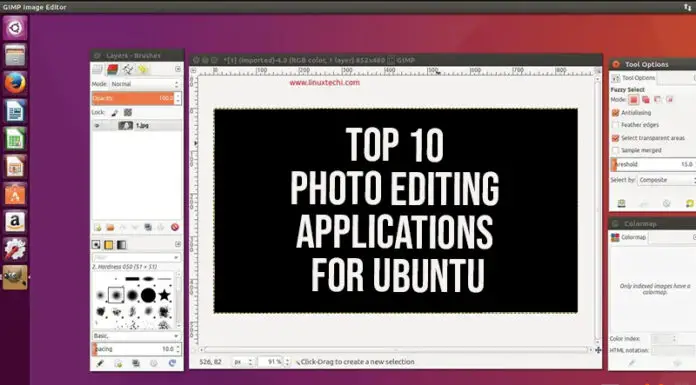Toggle Lock pixels brush icon
The height and width of the screenshot is (385, 696).
[115, 113]
